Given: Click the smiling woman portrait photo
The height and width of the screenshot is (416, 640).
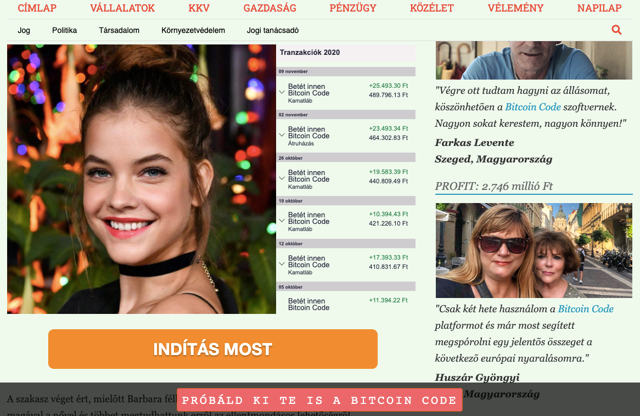Looking at the screenshot, I should 141,179.
